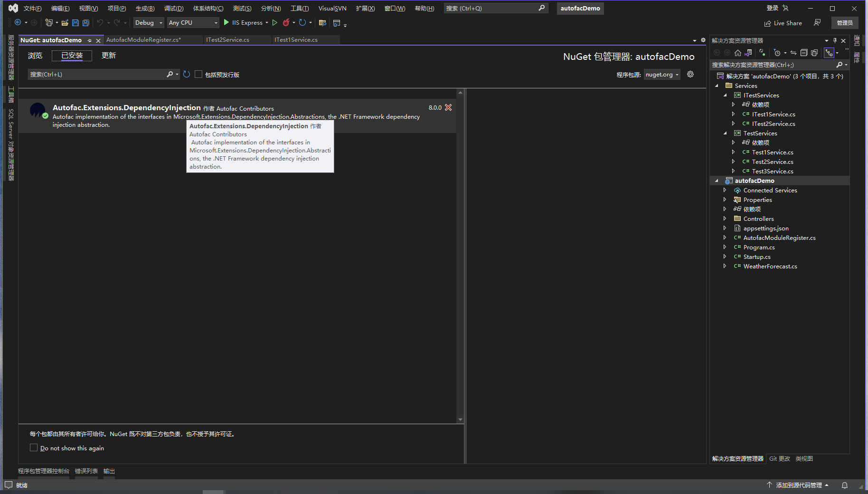Click the Navigate Backward toolbar icon
Viewport: 868px width, 494px height.
coord(18,22)
